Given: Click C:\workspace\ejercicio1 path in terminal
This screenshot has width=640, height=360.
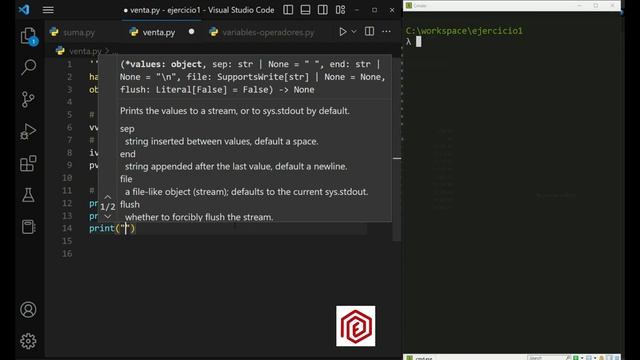Looking at the screenshot, I should pos(464,31).
